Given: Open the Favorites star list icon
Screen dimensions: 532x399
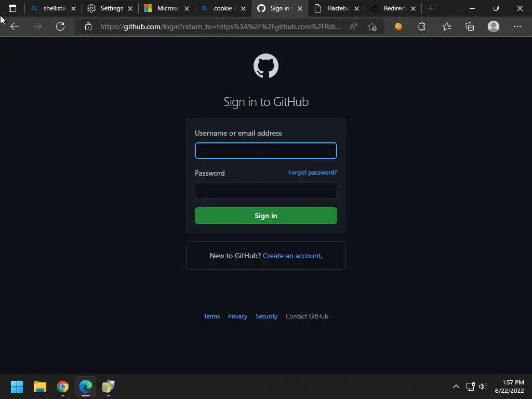Looking at the screenshot, I should pos(447,26).
